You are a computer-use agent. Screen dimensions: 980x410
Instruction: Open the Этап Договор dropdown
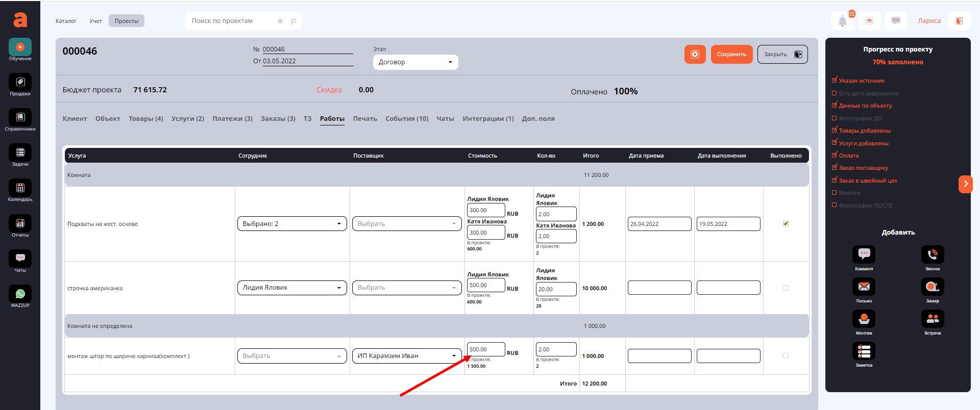coord(415,62)
